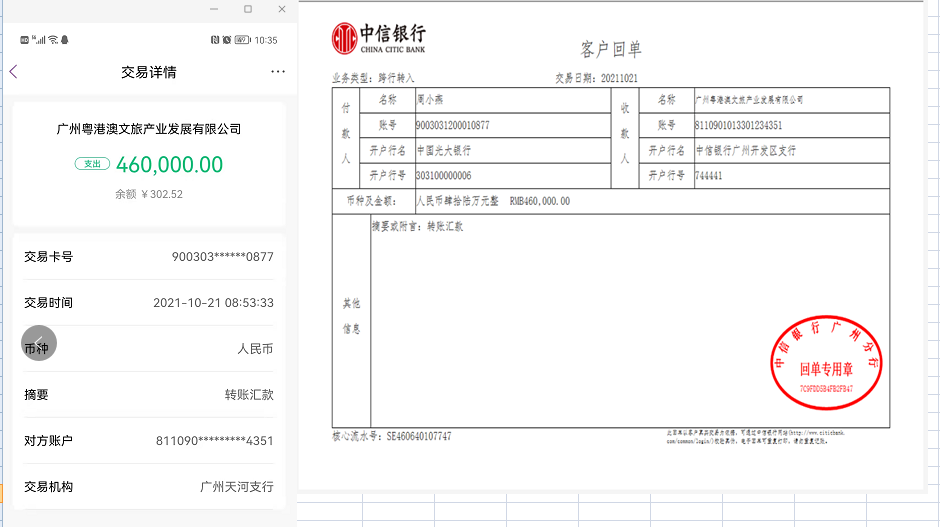Click the gray floating back circle button
940x527 pixels.
[39, 344]
